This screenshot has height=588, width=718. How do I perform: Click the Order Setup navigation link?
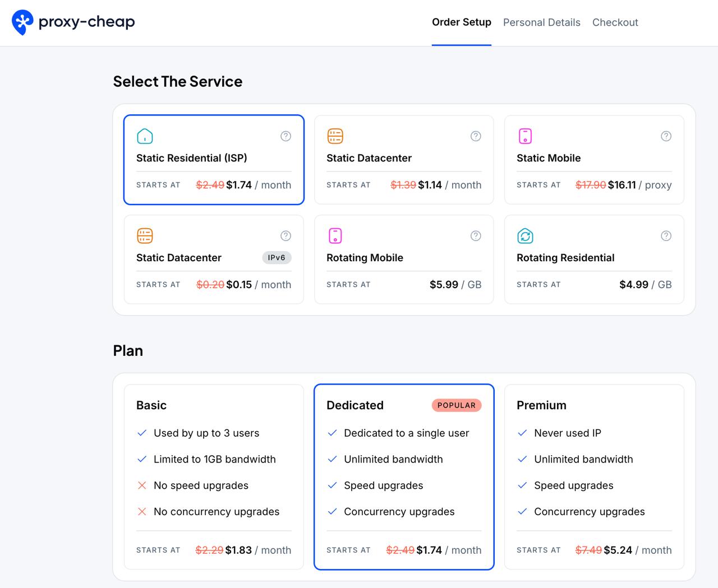coord(461,22)
